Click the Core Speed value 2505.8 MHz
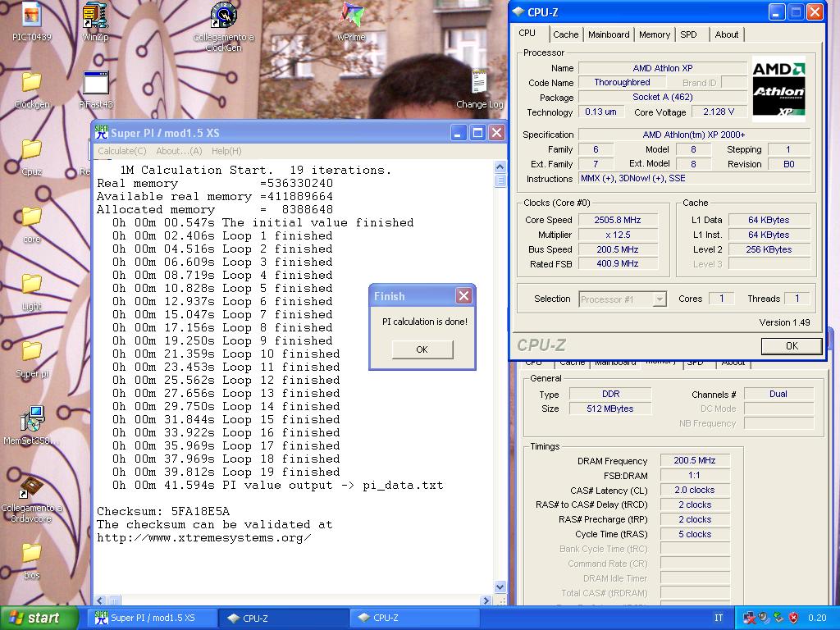The image size is (840, 630). (x=618, y=220)
